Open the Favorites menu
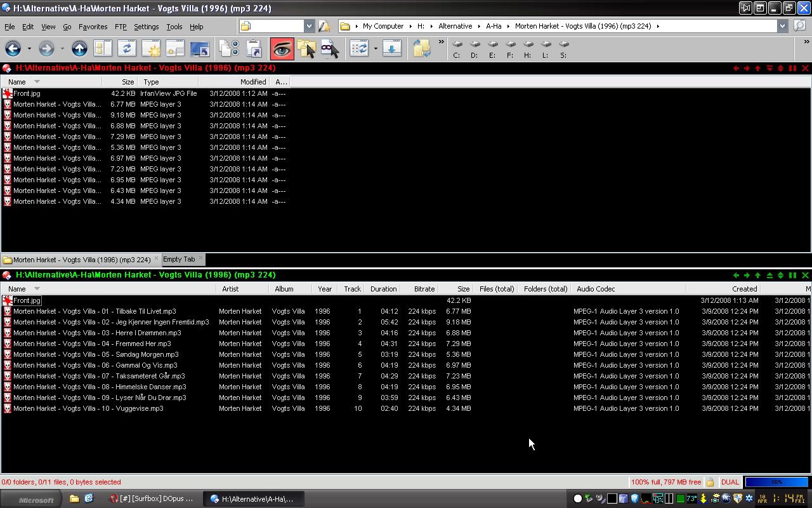The height and width of the screenshot is (508, 812). (93, 27)
